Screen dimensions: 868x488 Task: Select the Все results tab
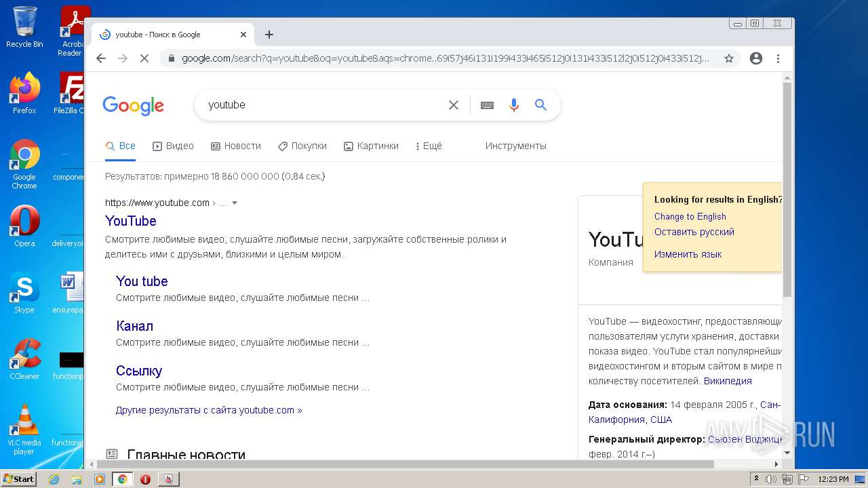tap(120, 146)
